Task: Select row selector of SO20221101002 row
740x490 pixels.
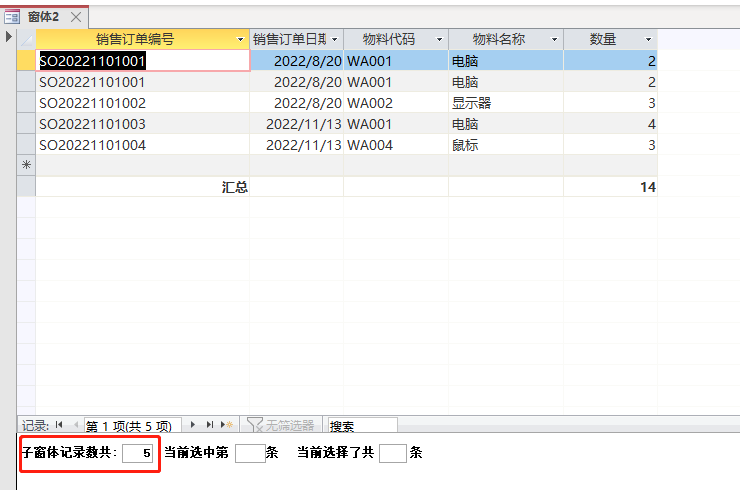Action: (x=26, y=103)
